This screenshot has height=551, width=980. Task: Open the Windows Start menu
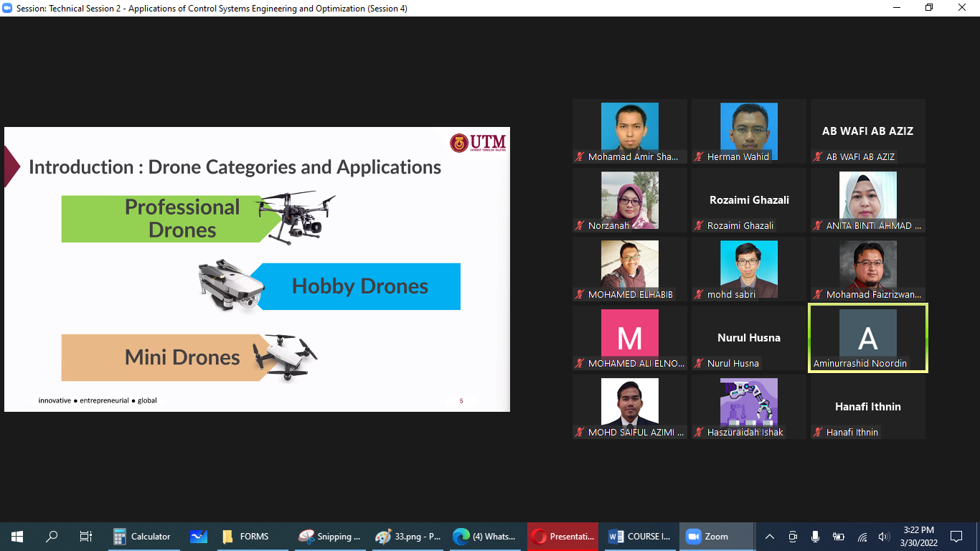point(17,536)
